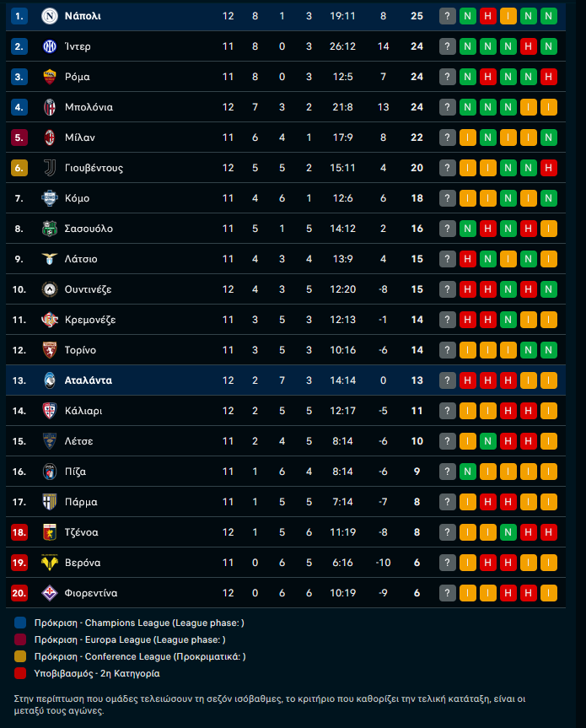The image size is (586, 728).
Task: Click the Napoli club crest
Action: 50,16
